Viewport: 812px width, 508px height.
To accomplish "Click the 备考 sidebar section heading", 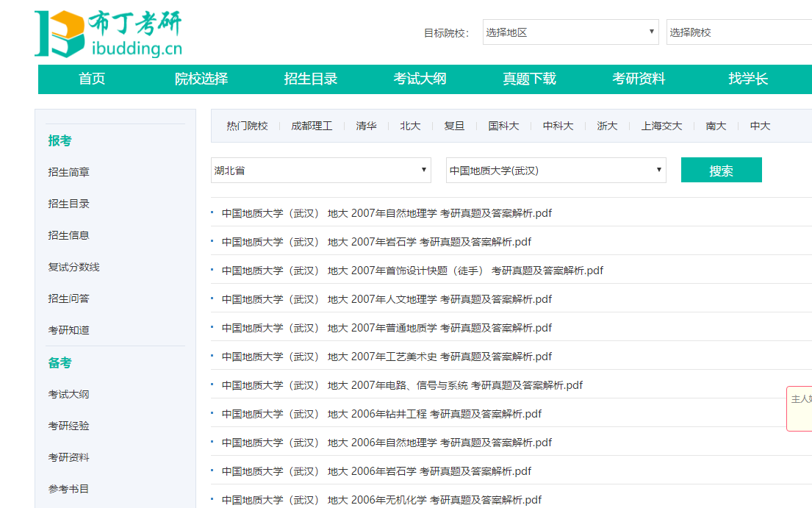I will click(60, 363).
